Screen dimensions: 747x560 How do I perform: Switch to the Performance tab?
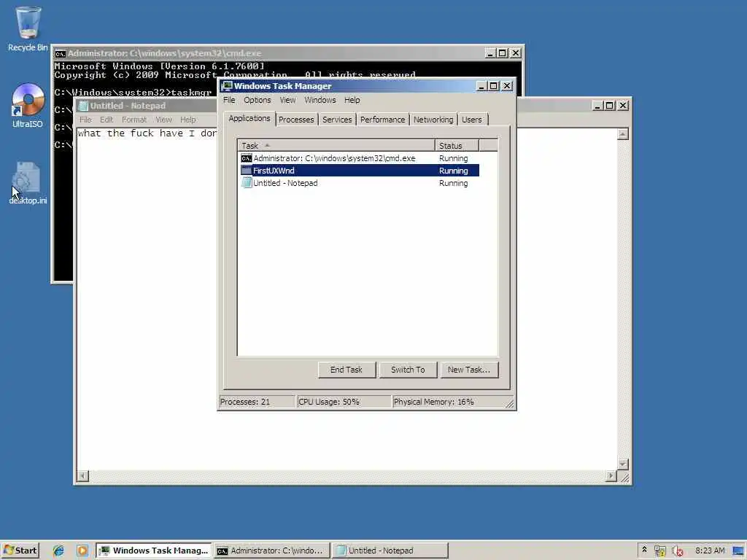click(382, 120)
